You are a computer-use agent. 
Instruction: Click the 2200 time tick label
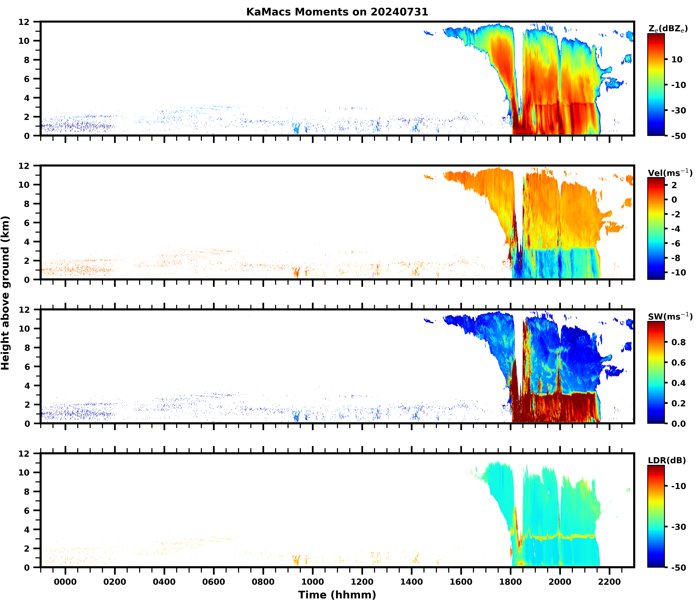pyautogui.click(x=609, y=582)
